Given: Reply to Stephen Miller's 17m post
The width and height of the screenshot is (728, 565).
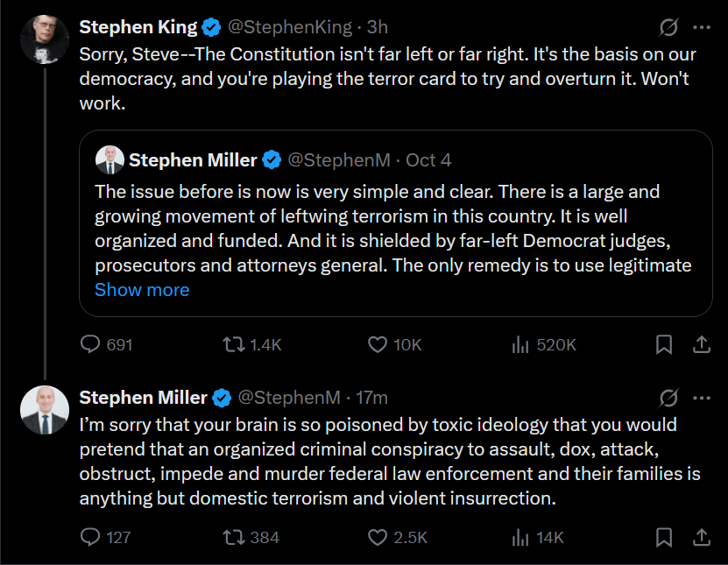Looking at the screenshot, I should click(91, 537).
